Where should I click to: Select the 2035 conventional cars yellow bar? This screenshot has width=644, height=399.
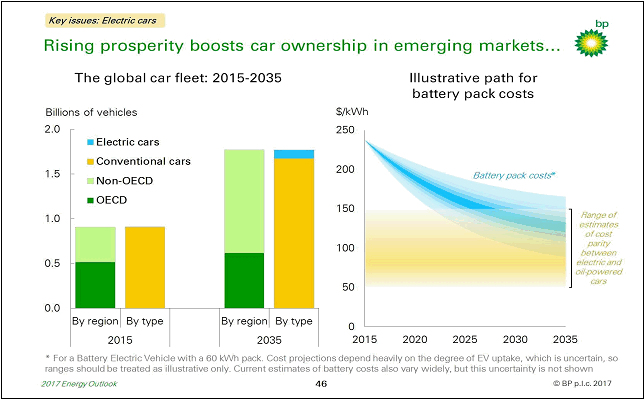point(294,233)
